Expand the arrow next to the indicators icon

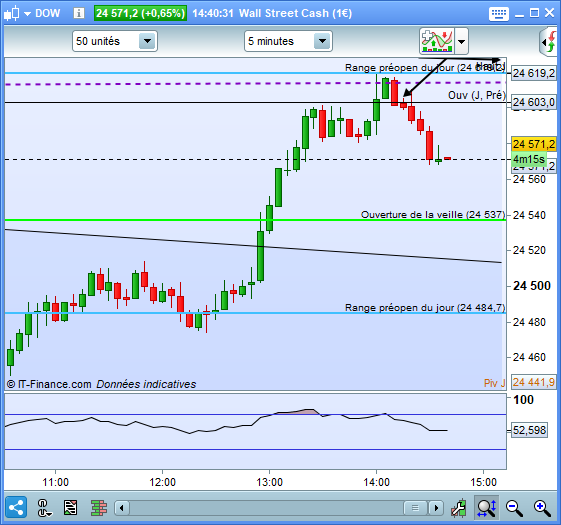pos(462,42)
